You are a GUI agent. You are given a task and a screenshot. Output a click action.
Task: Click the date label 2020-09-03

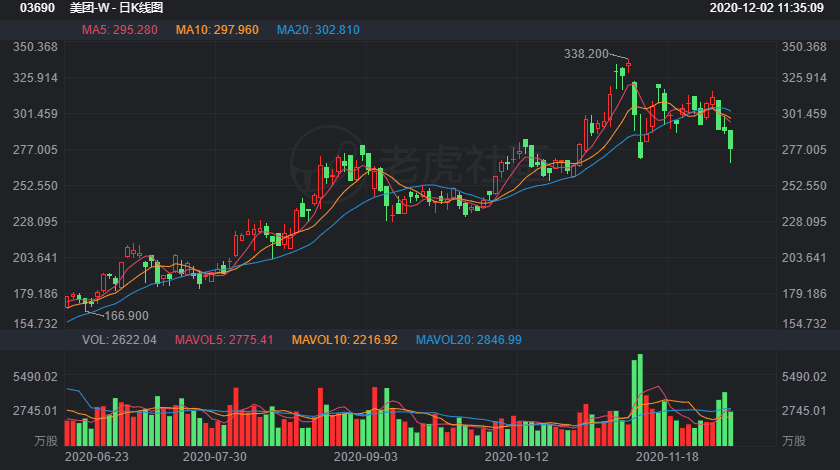click(366, 457)
